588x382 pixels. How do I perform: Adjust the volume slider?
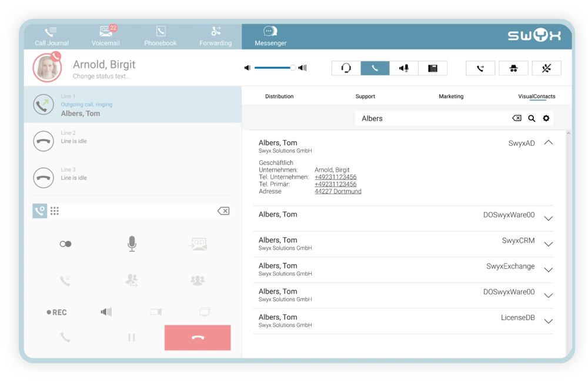coord(292,68)
